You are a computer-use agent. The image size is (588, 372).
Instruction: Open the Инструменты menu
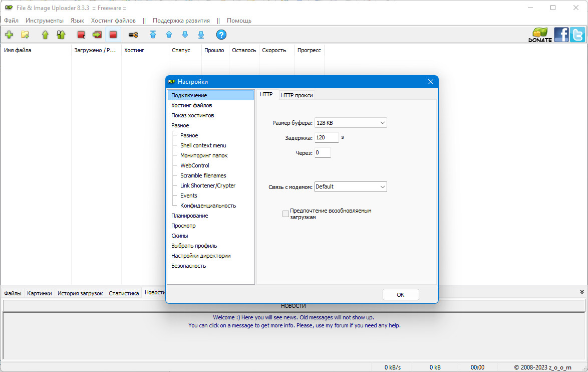point(44,21)
